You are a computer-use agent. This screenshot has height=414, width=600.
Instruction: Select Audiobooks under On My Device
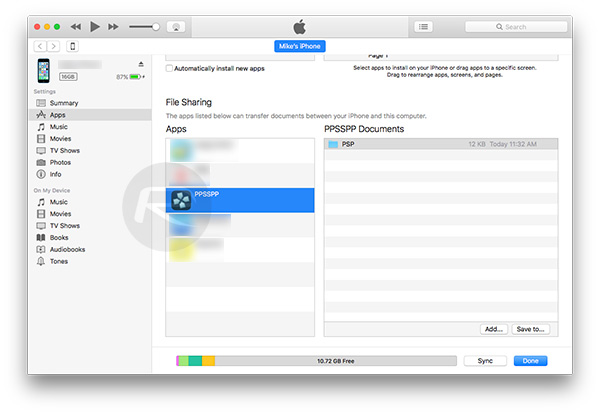67,249
